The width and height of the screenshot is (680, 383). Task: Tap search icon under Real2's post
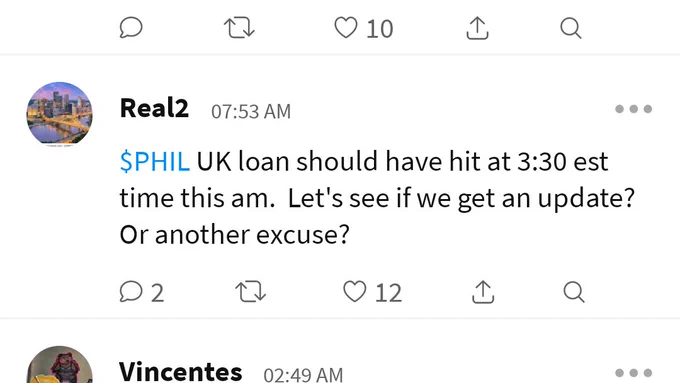click(x=574, y=291)
